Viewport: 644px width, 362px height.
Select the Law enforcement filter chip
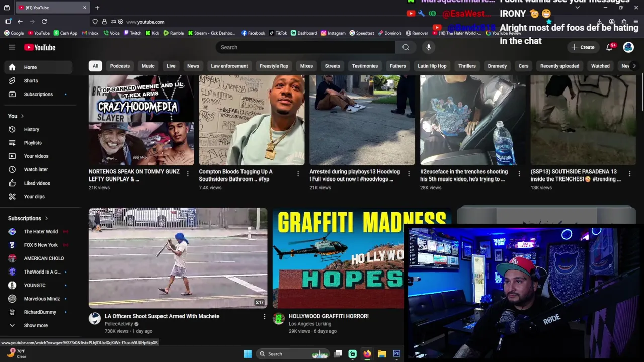pyautogui.click(x=229, y=66)
